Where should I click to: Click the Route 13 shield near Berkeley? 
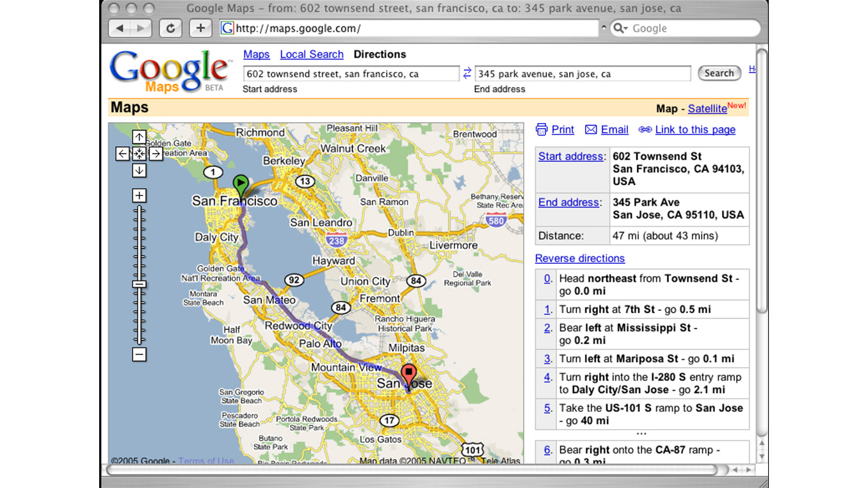(305, 181)
